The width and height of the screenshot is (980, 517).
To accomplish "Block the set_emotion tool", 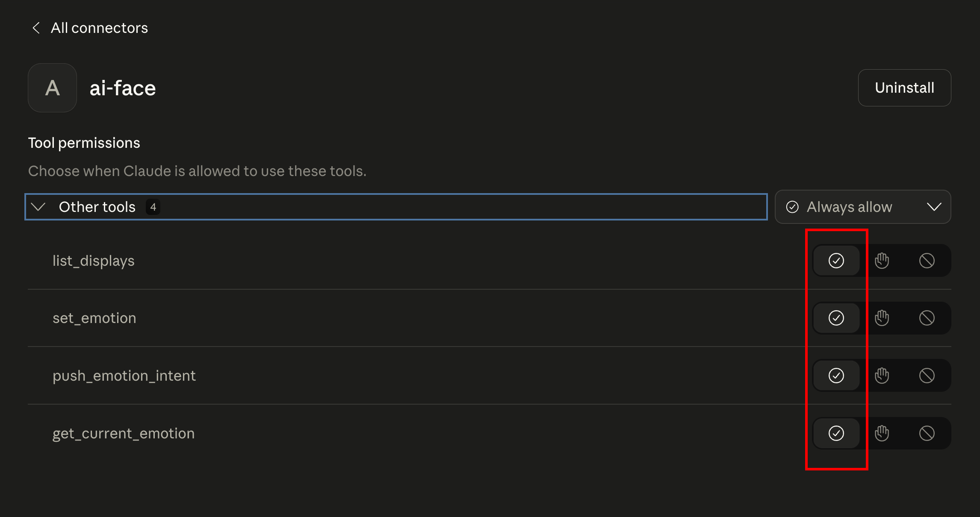I will click(927, 318).
